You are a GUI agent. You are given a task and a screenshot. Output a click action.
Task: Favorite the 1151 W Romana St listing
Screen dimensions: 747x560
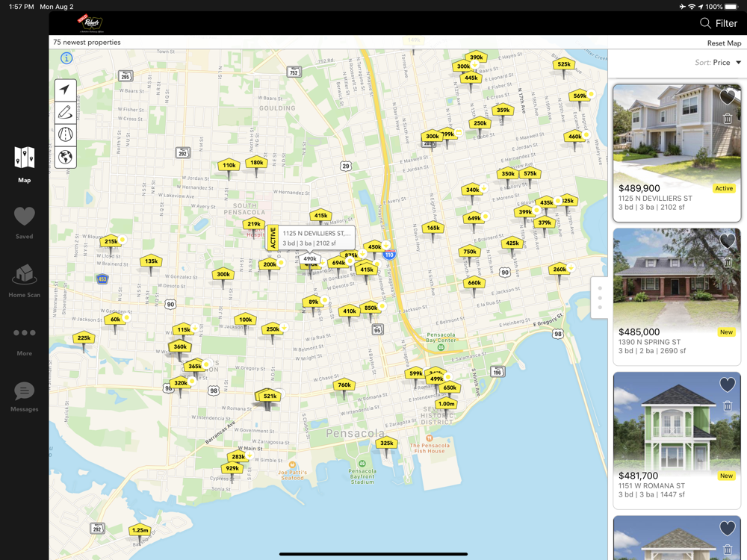pos(727,385)
